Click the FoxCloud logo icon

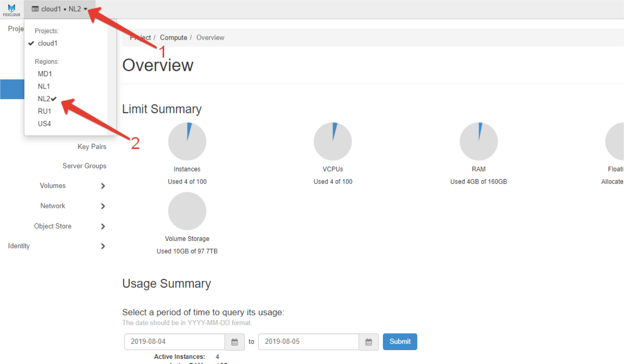click(11, 10)
